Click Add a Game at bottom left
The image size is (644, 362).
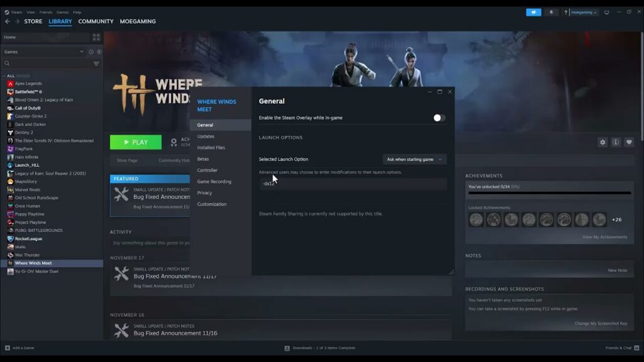pyautogui.click(x=19, y=348)
